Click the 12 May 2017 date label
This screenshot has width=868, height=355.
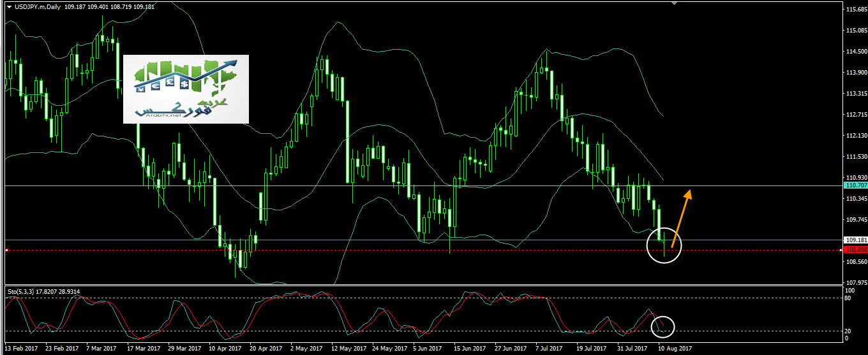(x=348, y=349)
